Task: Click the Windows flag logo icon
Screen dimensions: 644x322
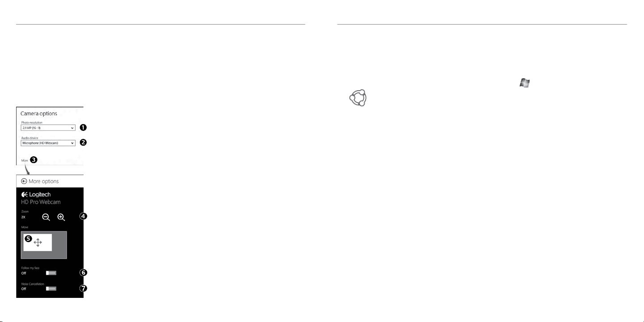Action: [524, 83]
